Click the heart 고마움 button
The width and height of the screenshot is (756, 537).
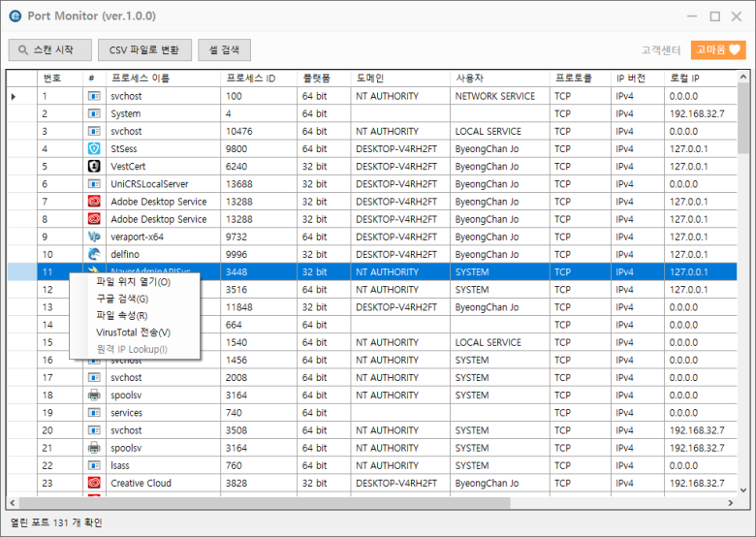[718, 49]
